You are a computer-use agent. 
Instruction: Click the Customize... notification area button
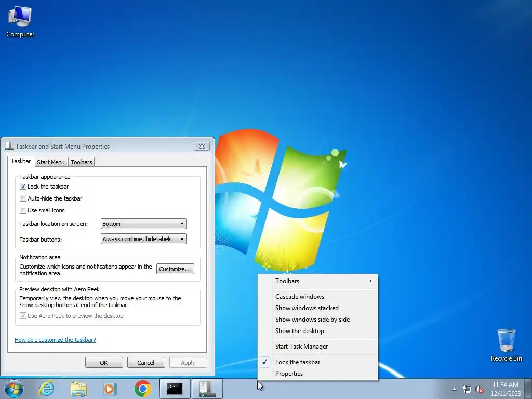click(x=175, y=269)
